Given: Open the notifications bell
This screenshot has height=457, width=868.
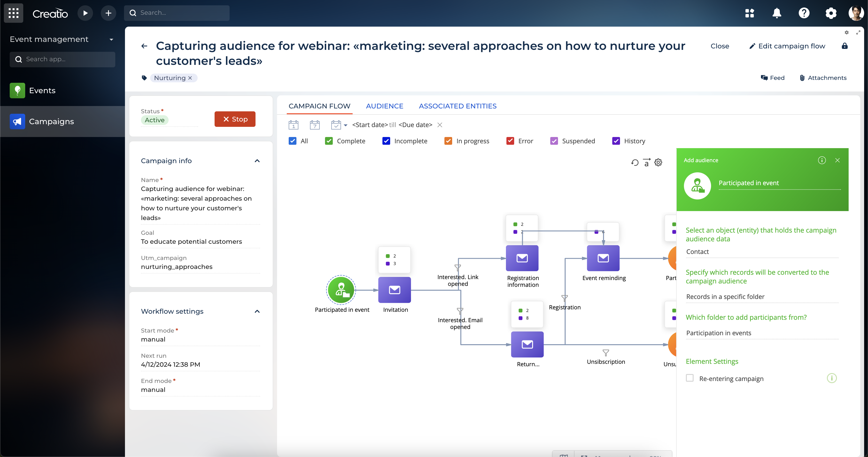Looking at the screenshot, I should tap(777, 13).
